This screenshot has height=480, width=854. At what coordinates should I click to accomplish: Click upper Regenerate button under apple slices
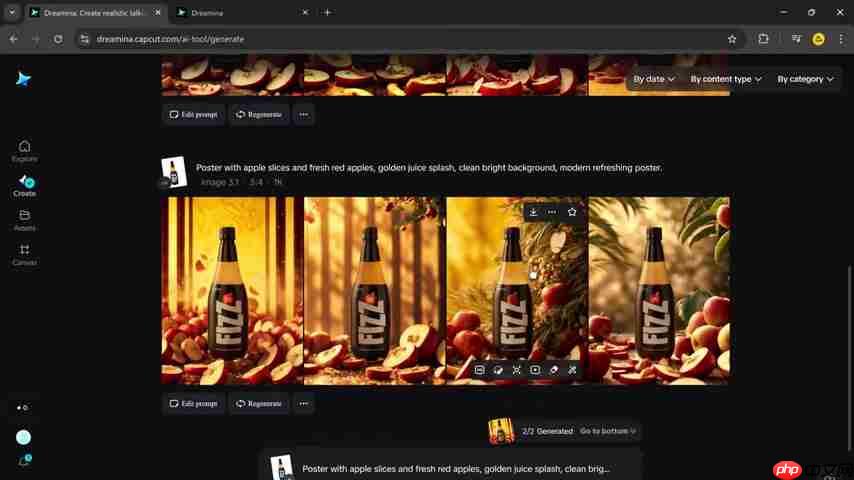click(259, 114)
